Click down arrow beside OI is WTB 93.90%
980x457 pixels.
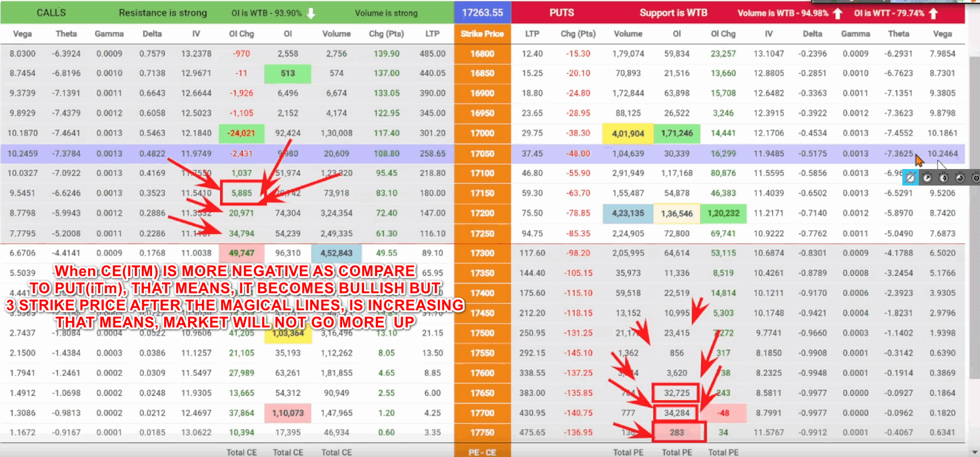point(311,13)
